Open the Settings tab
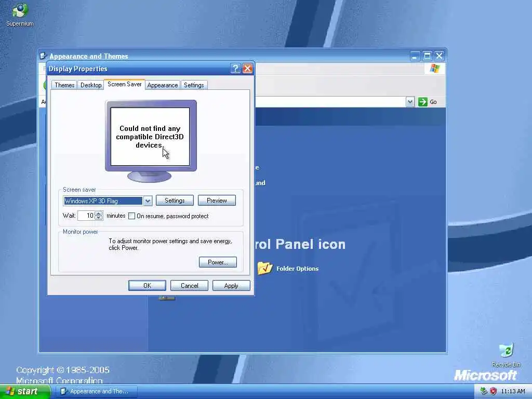This screenshot has width=532, height=399. point(194,85)
